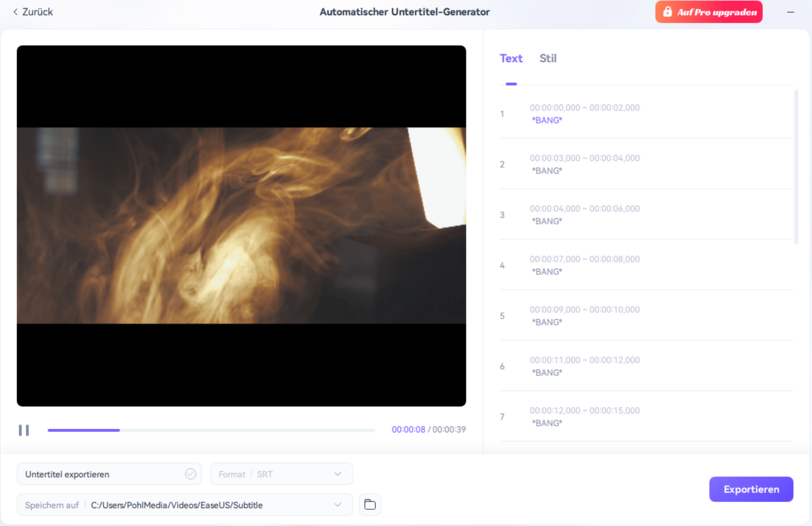The image size is (812, 526).
Task: Select subtitle entry 5 starting at 00:00:09
Action: [584, 316]
